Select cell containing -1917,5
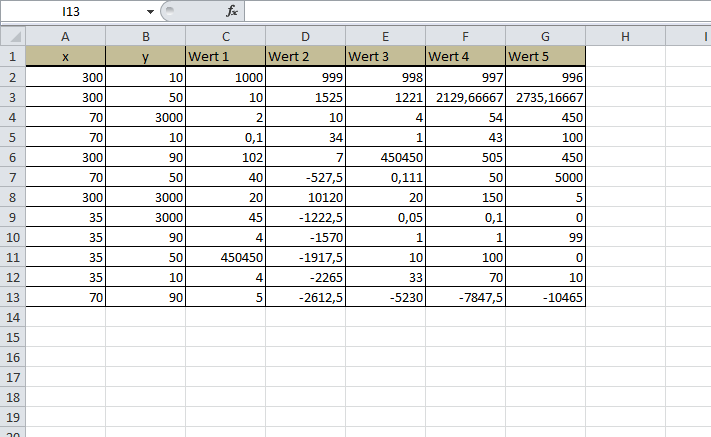 305,257
